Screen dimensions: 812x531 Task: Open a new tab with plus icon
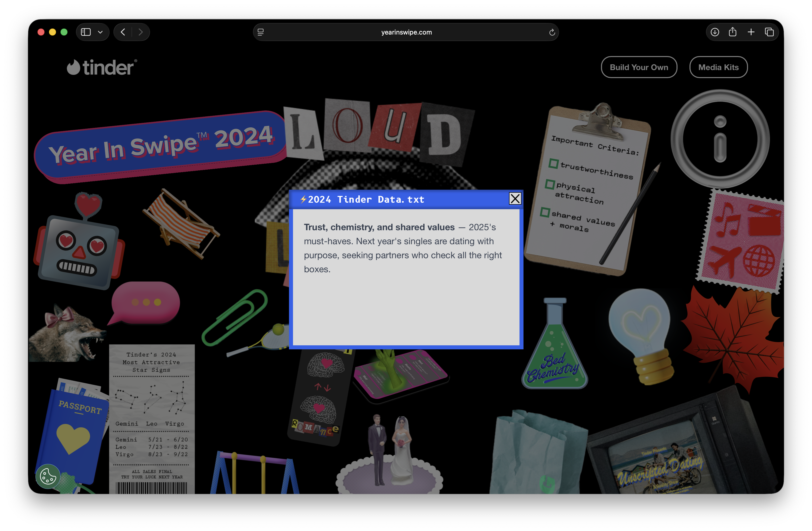click(x=751, y=32)
